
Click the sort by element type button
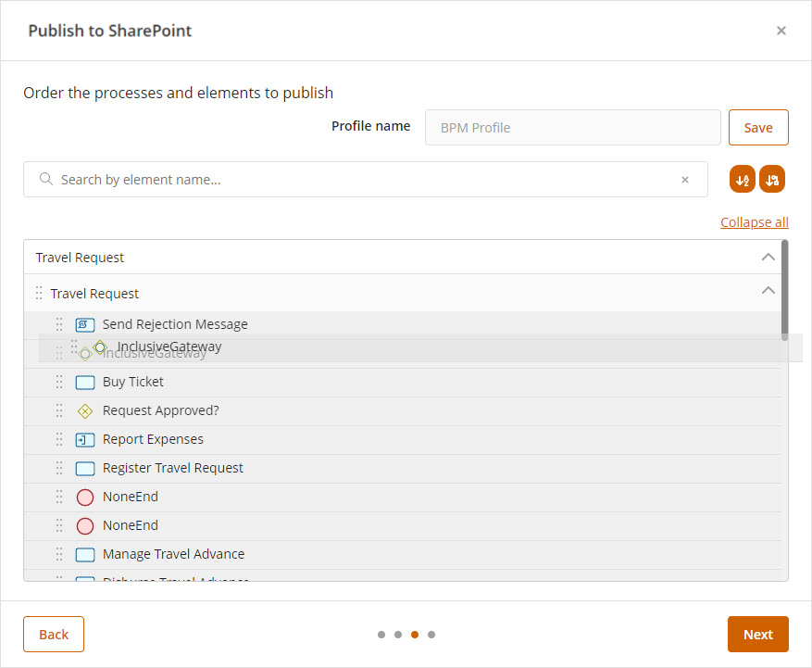click(772, 180)
